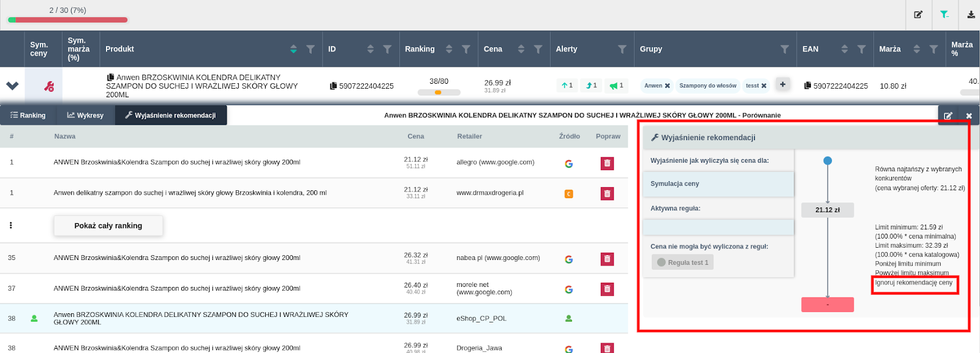Click the blue start node in diagram

[827, 161]
